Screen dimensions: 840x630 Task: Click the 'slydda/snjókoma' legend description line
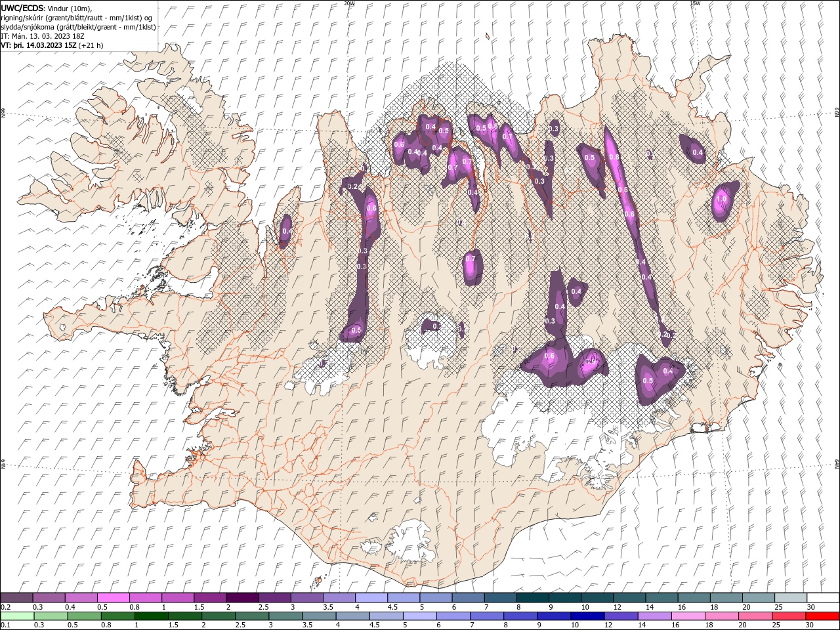77,27
